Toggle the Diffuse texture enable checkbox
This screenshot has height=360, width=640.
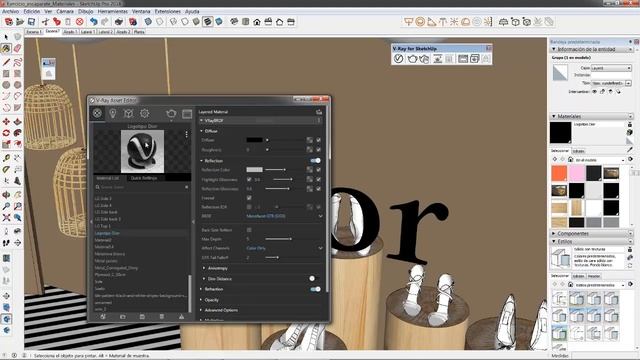(x=318, y=140)
